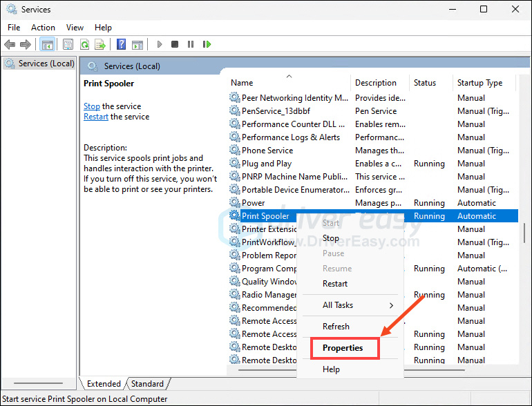
Task: Sort by the Startup Type column header
Action: 479,83
